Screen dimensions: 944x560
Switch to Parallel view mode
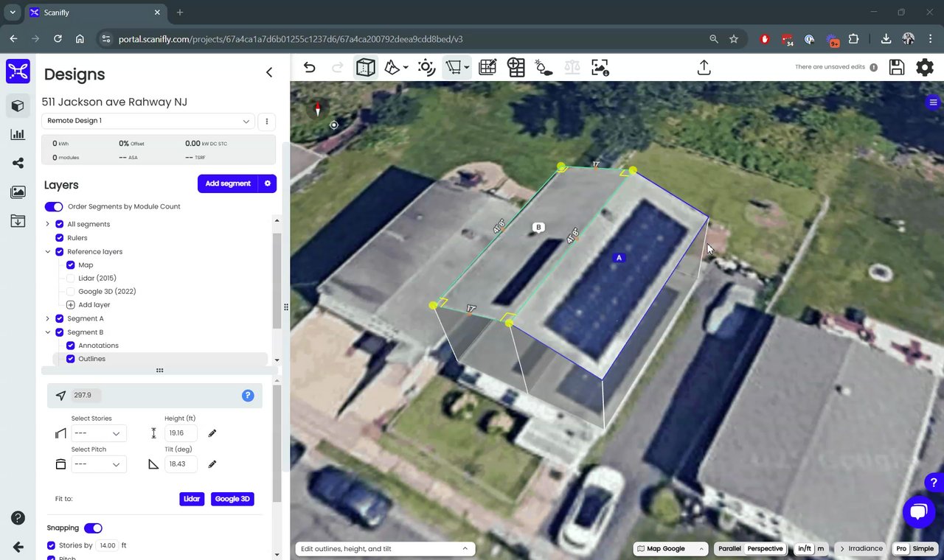730,549
